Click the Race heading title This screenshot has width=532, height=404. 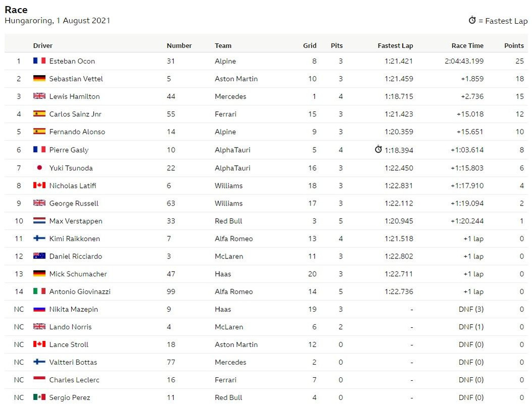[x=16, y=10]
